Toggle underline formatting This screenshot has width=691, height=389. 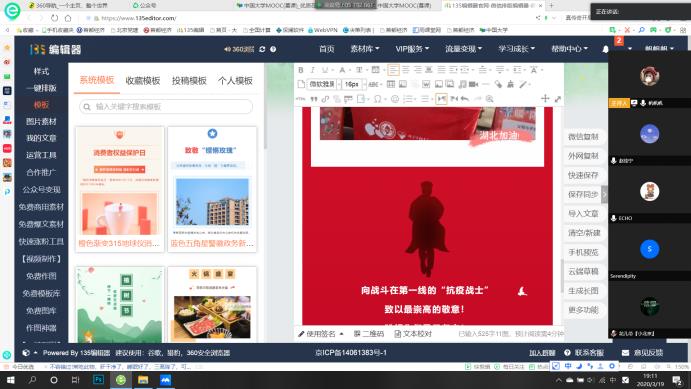pos(325,70)
